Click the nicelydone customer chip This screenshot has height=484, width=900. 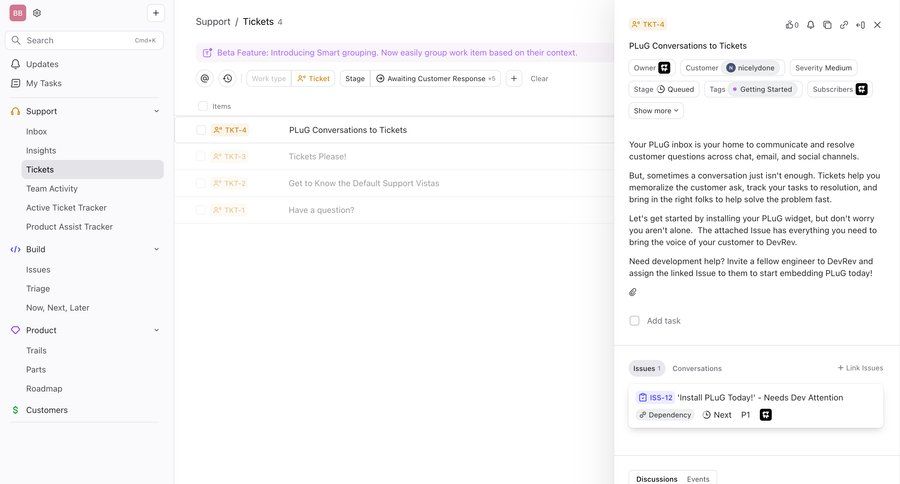click(750, 68)
